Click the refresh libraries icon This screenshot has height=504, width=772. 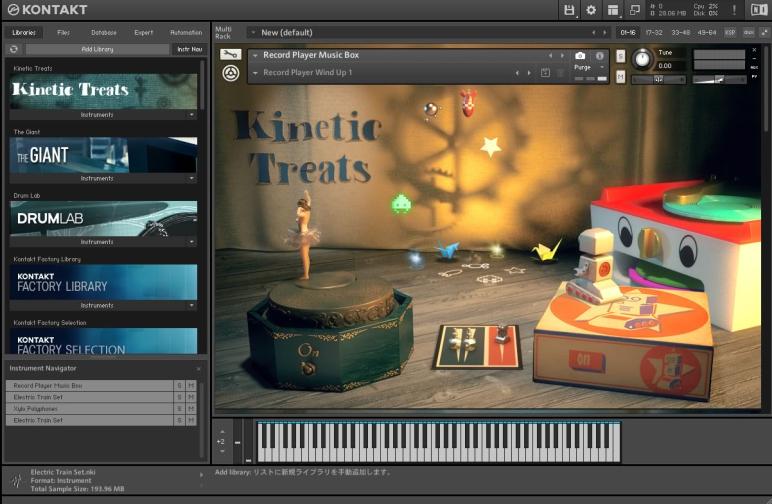14,49
